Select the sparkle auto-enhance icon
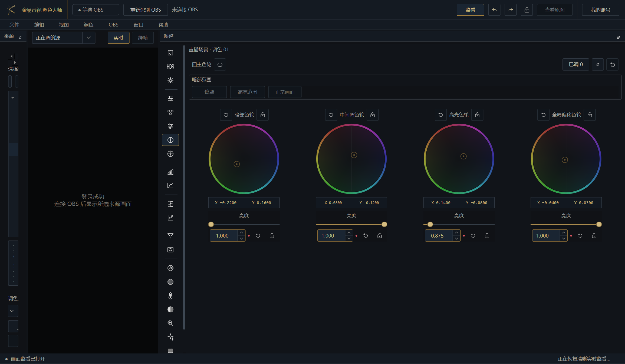This screenshot has width=625, height=364. click(x=170, y=337)
